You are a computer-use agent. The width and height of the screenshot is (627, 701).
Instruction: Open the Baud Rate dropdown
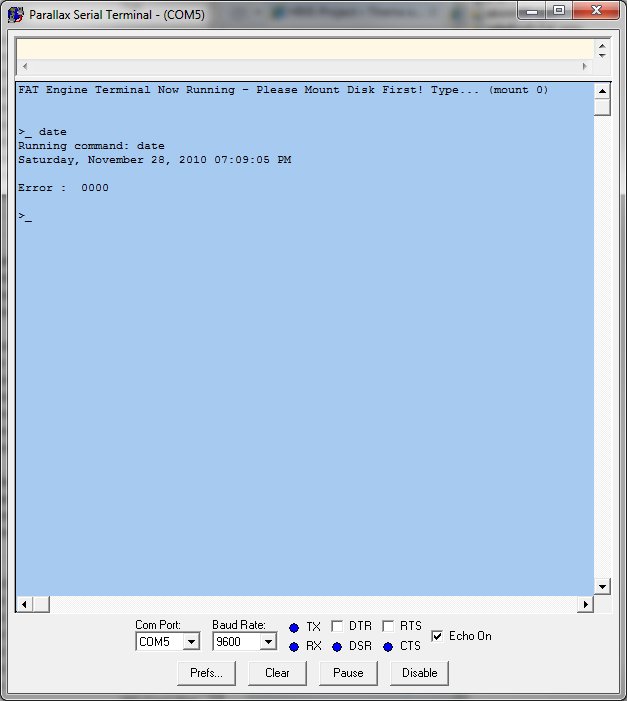click(267, 642)
